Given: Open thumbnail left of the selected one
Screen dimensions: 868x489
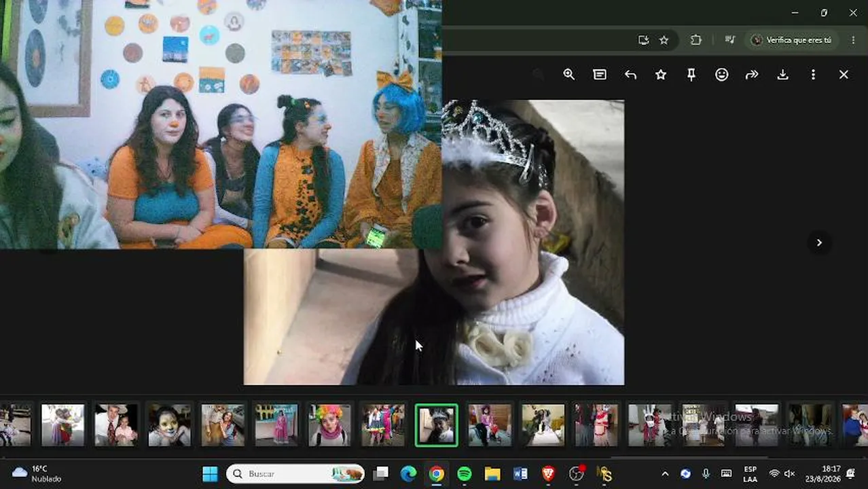Looking at the screenshot, I should tap(383, 425).
